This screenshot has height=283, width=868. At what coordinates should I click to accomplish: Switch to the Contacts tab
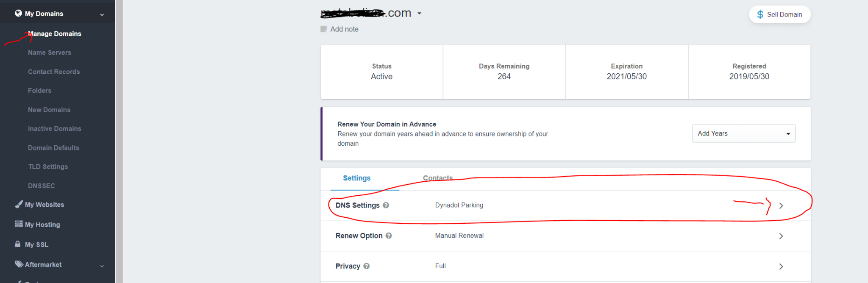pos(438,178)
